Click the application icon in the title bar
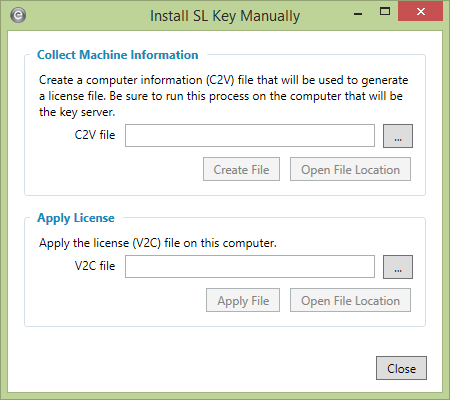This screenshot has width=450, height=400. click(x=18, y=15)
